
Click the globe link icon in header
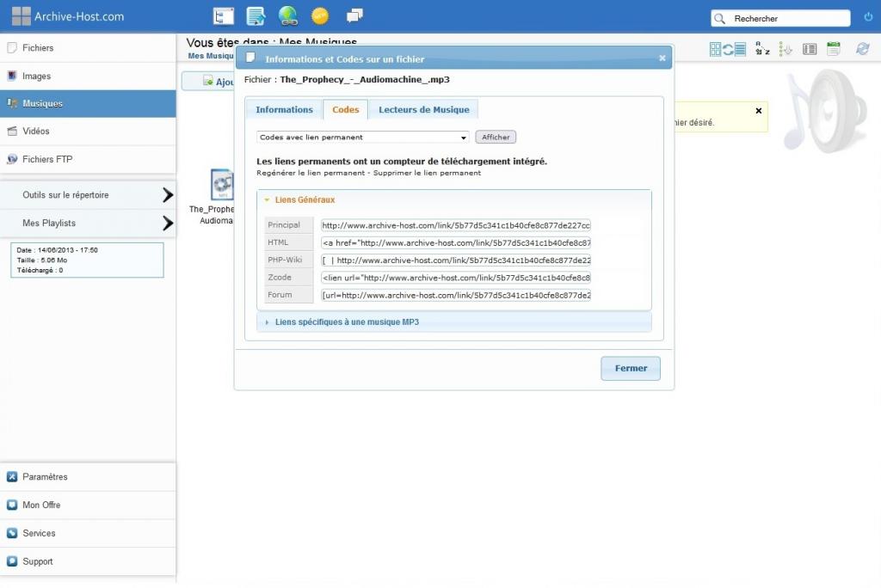287,15
